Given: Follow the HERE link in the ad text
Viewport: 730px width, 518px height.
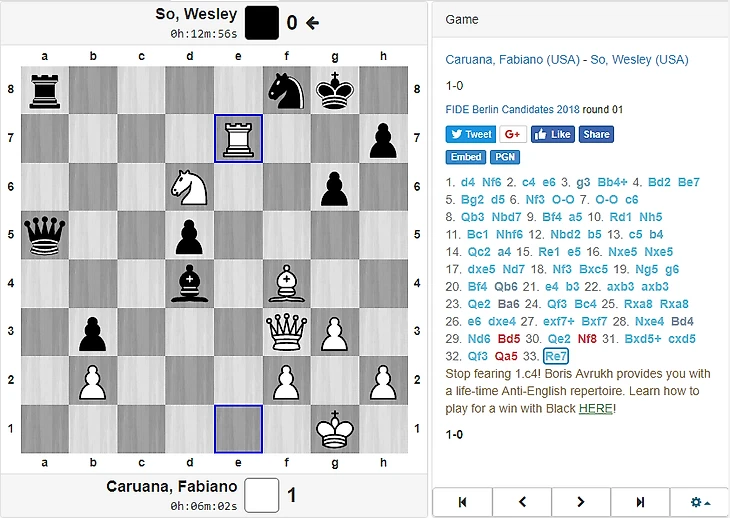Looking at the screenshot, I should [595, 409].
